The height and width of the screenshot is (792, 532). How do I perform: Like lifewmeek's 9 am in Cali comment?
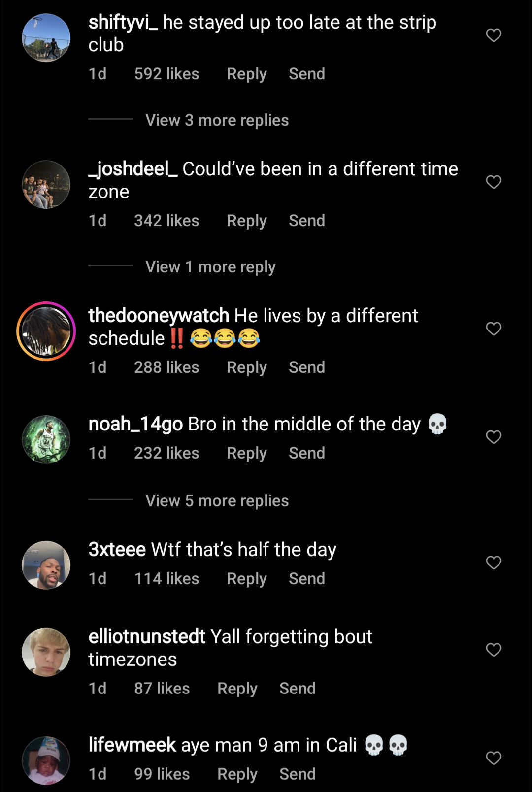point(494,758)
